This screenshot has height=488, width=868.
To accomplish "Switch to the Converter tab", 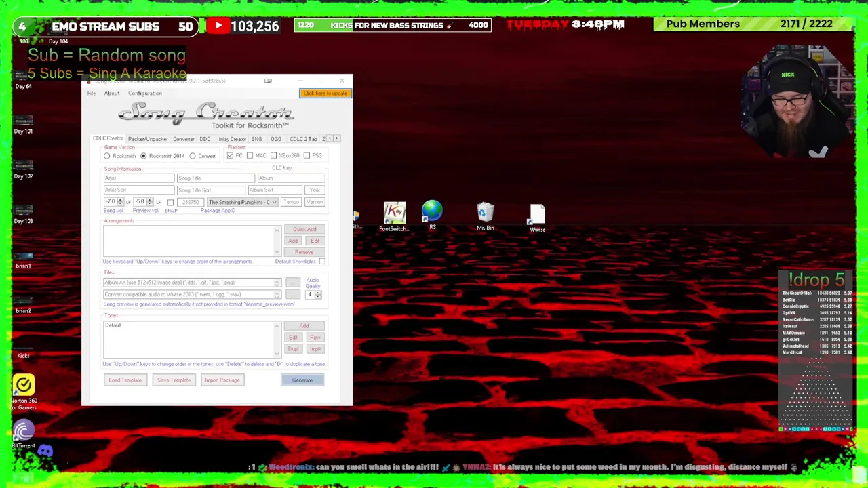I will [183, 139].
